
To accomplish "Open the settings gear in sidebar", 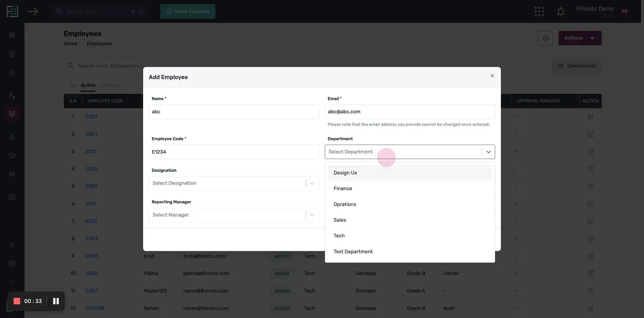I will point(12,264).
